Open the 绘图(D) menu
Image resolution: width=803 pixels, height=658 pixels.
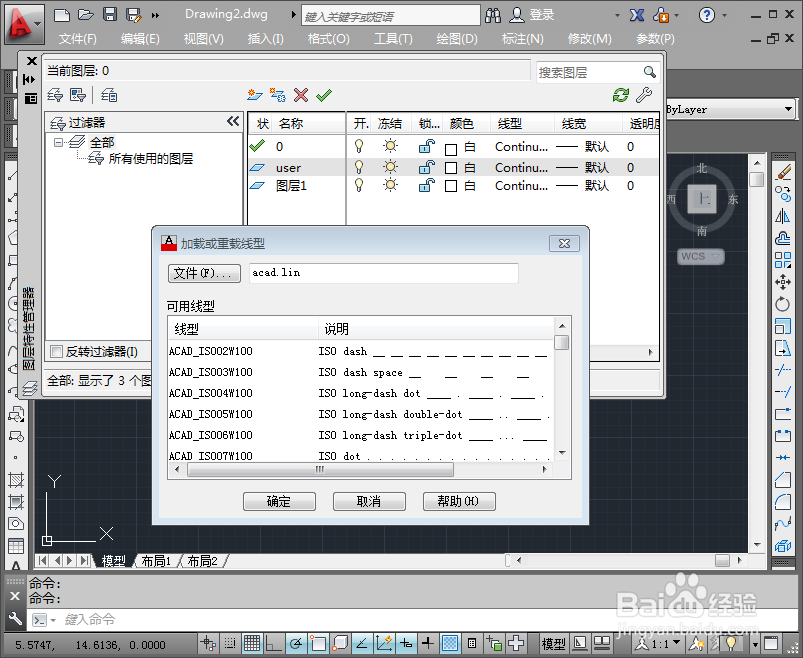457,39
